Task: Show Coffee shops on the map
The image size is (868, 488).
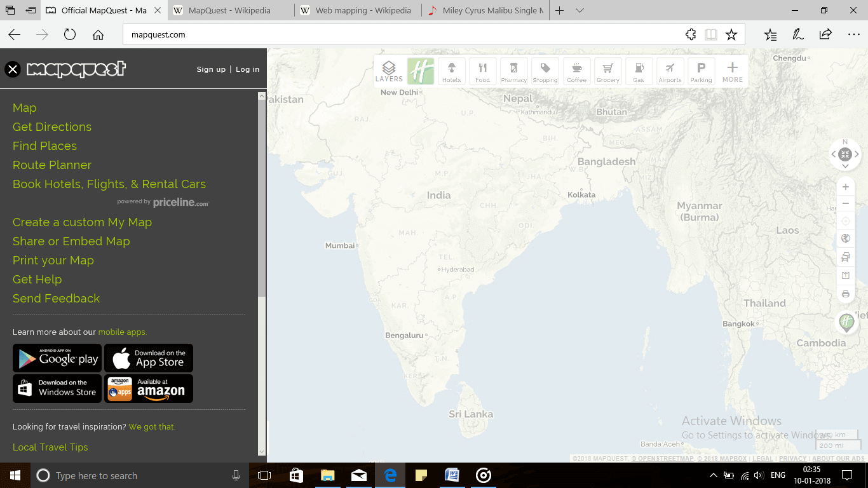Action: pyautogui.click(x=576, y=71)
